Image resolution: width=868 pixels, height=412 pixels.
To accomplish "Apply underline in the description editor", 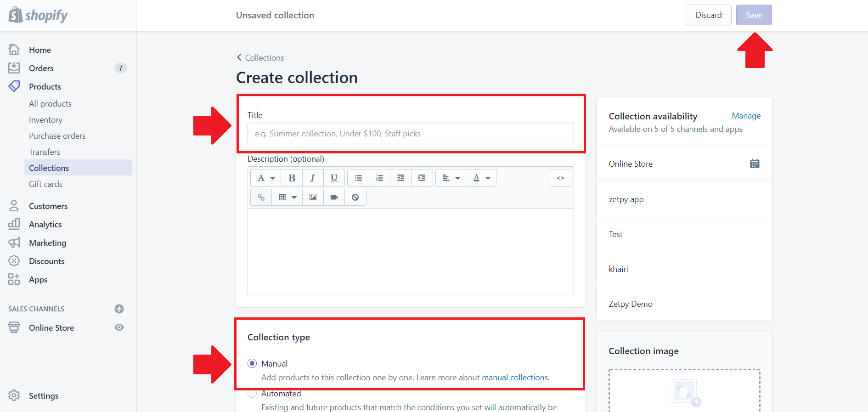I will coord(334,178).
